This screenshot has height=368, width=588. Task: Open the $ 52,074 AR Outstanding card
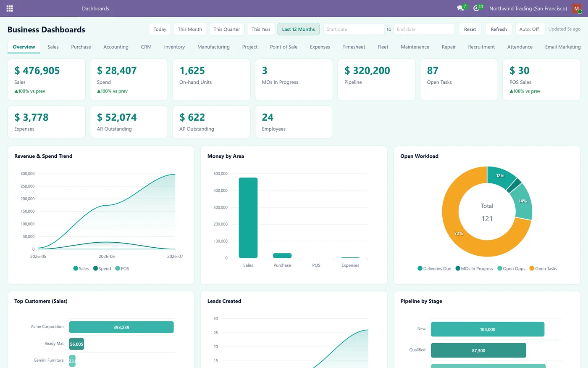tap(129, 122)
